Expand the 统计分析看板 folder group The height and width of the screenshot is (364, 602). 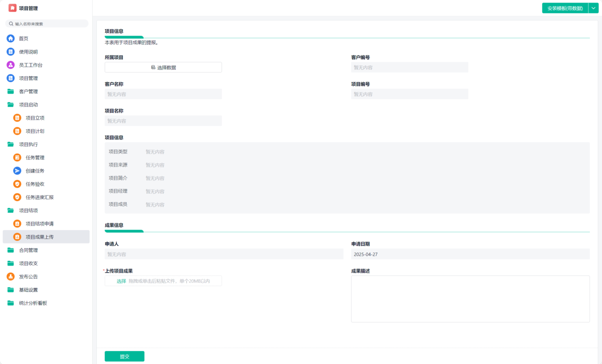46,303
